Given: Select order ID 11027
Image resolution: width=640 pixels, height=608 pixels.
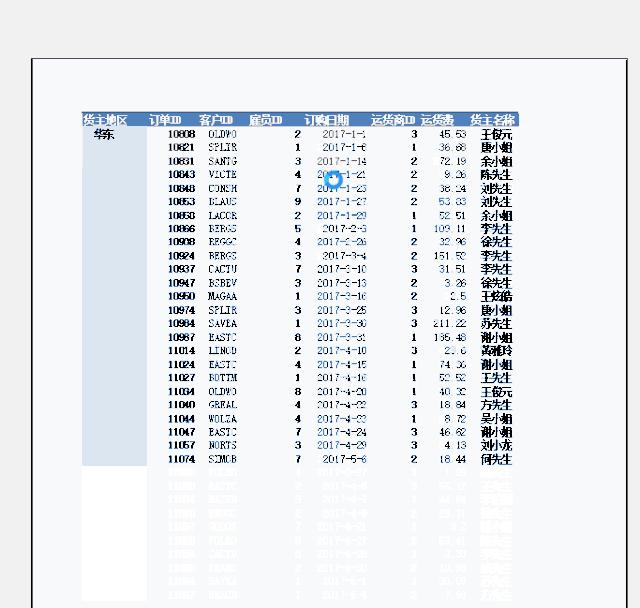Looking at the screenshot, I should 182,378.
